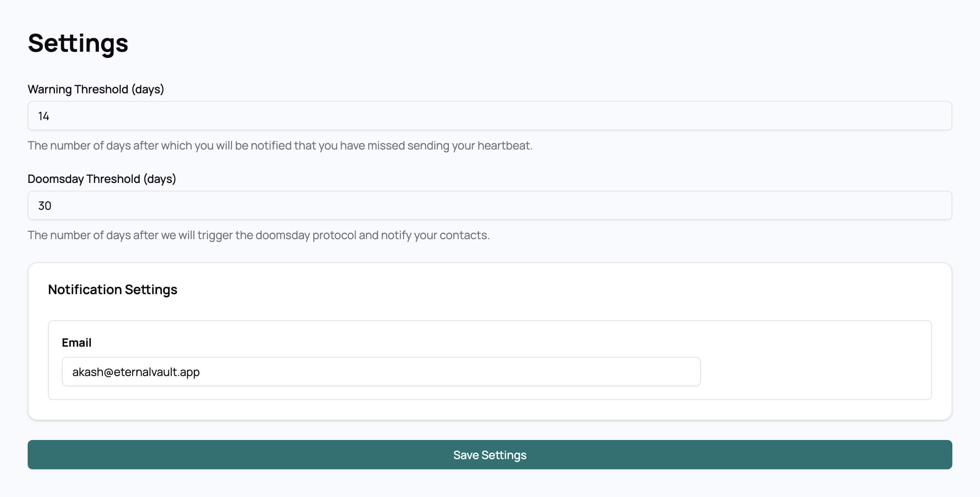This screenshot has height=497, width=980.
Task: Click the Notification Settings heading
Action: pos(113,289)
